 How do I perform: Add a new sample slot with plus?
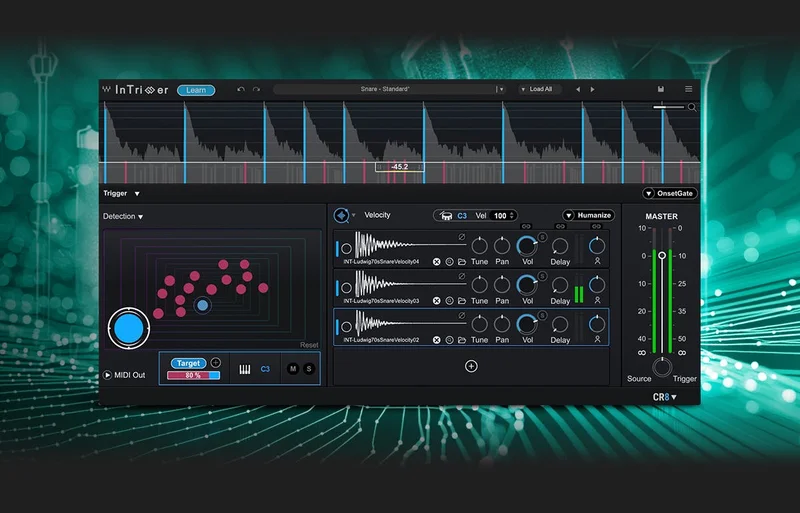click(x=471, y=366)
